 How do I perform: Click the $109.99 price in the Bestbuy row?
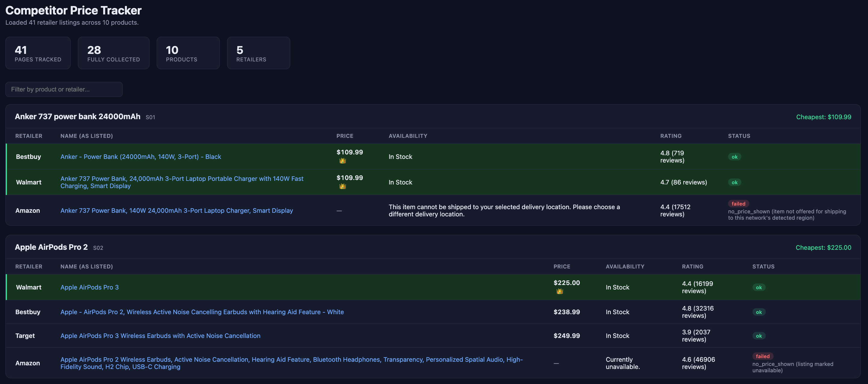point(349,152)
